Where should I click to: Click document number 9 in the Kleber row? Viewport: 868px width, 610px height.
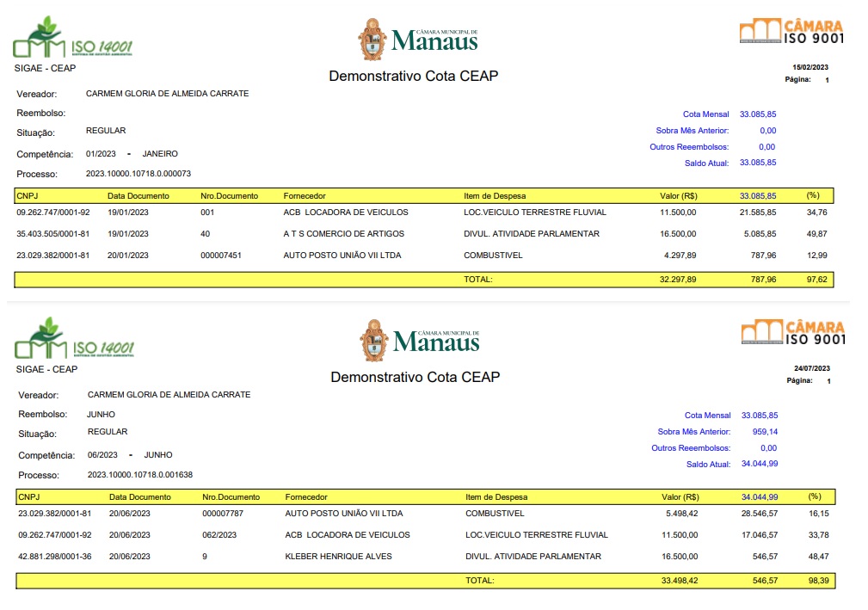point(205,557)
